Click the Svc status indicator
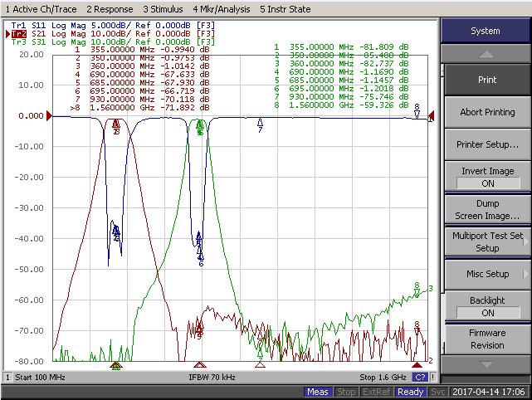The height and width of the screenshot is (400, 532). [x=437, y=393]
